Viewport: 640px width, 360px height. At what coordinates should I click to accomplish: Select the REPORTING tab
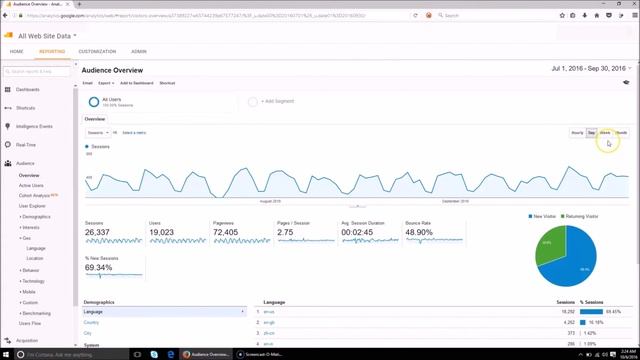[x=52, y=51]
